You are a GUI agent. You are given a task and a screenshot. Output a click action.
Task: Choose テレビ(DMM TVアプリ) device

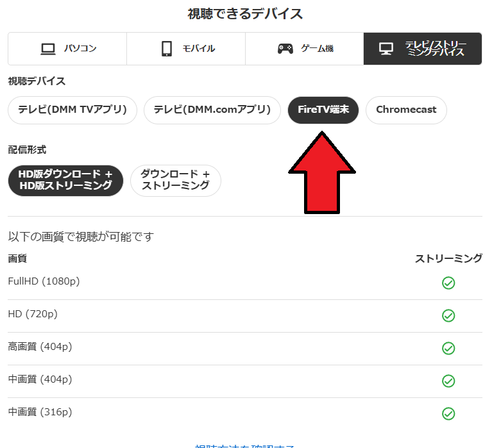(x=72, y=110)
